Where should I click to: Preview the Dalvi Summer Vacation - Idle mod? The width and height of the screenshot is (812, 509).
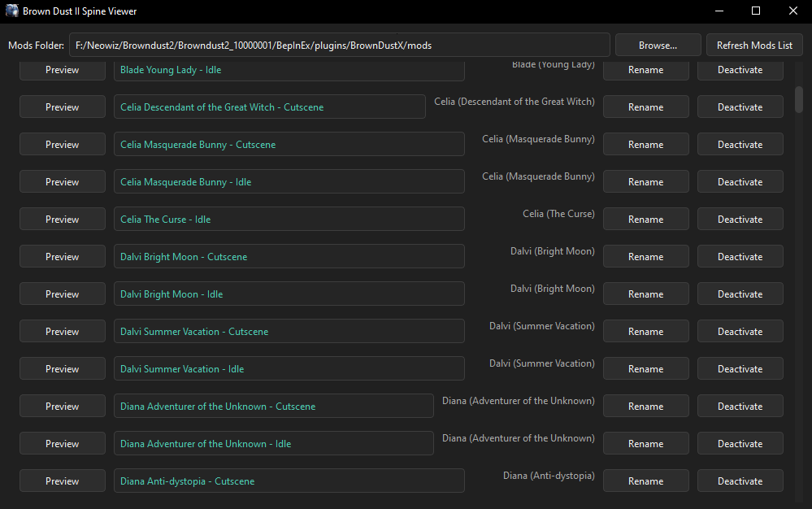point(62,368)
